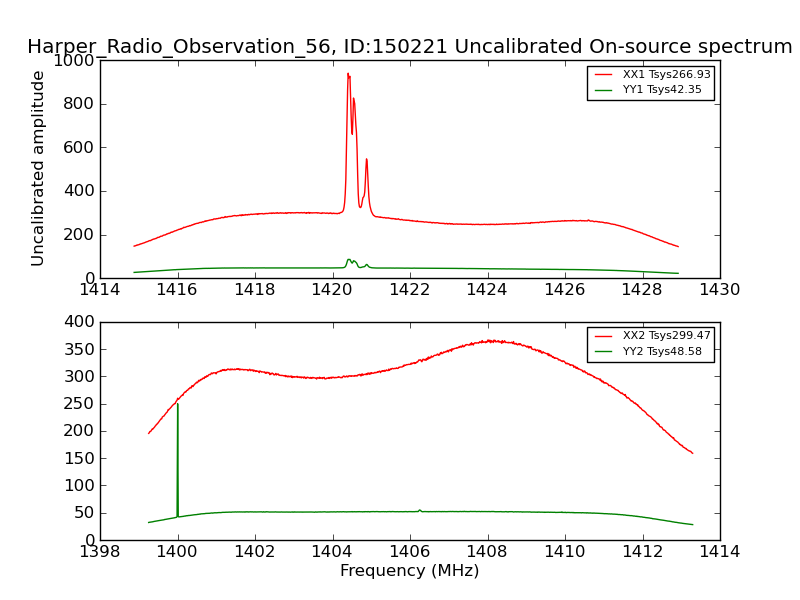
Task: Click the green YY1 legend line sample
Action: pos(606,90)
